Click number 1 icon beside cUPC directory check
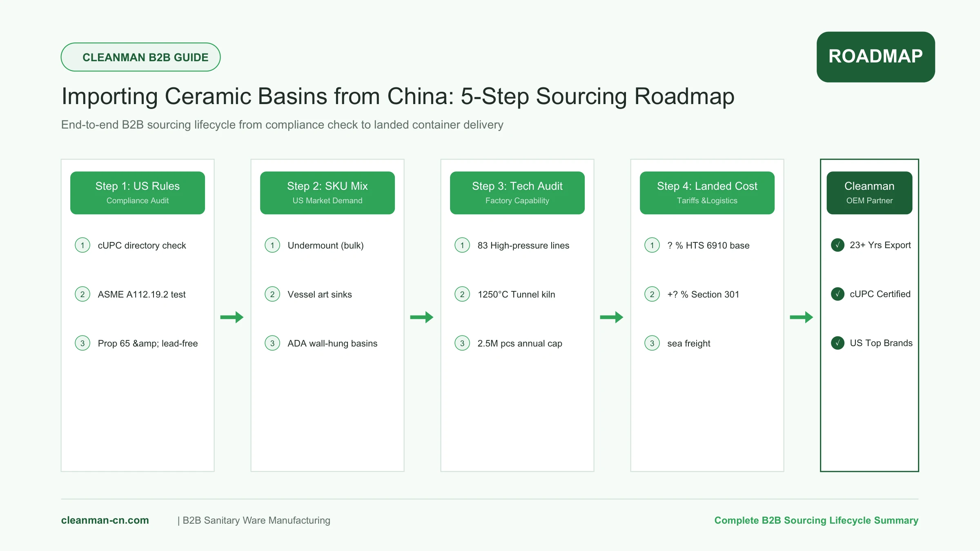 [x=82, y=245]
